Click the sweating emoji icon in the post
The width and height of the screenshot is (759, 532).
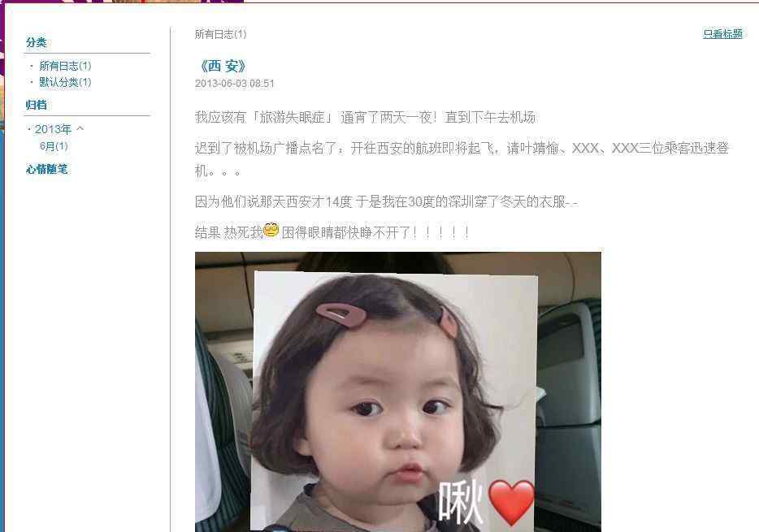[271, 230]
